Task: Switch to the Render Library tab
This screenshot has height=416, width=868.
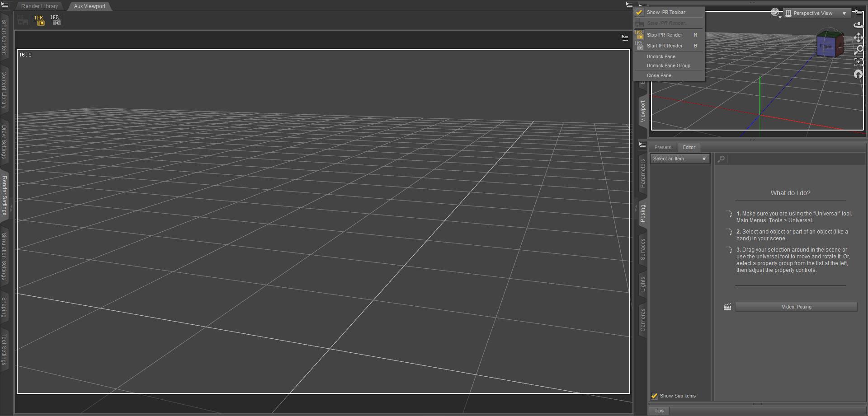Action: [x=39, y=6]
